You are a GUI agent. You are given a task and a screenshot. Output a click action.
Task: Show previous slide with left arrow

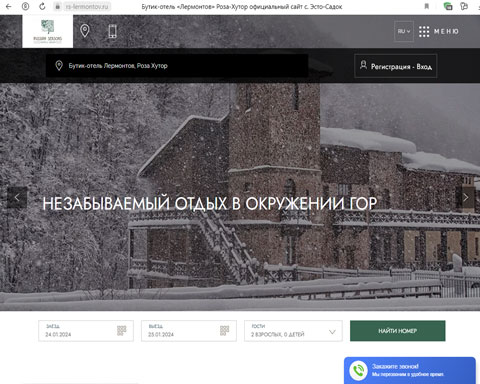coord(17,198)
